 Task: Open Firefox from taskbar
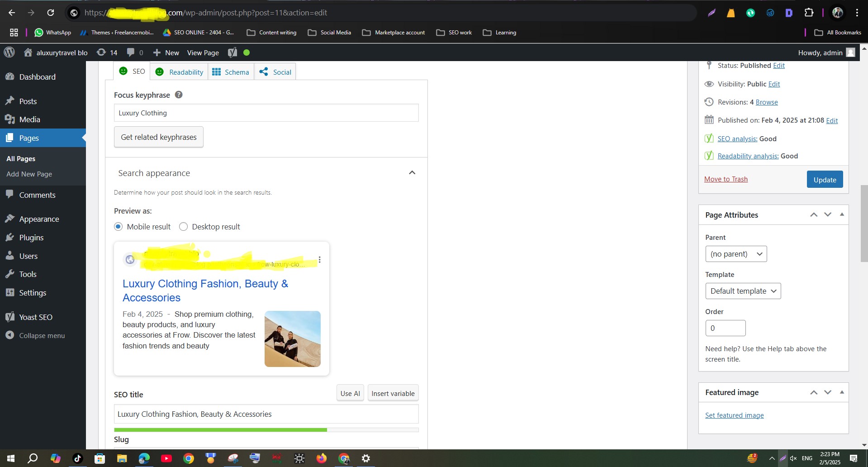322,458
